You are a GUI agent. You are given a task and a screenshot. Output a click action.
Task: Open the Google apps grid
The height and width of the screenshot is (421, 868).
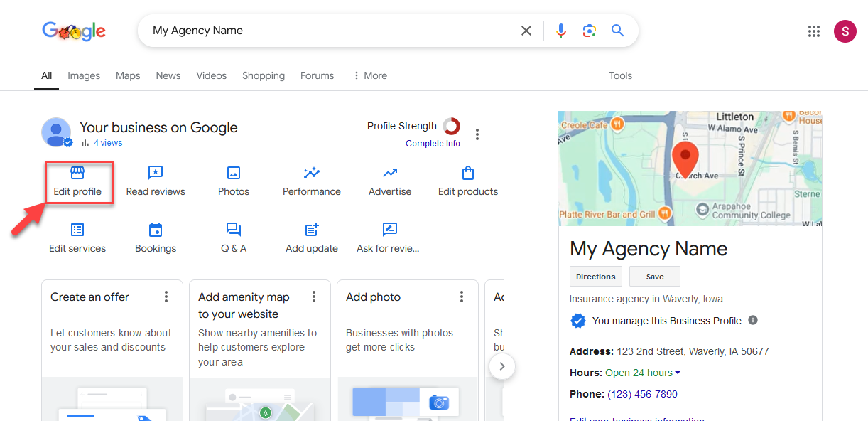[814, 31]
